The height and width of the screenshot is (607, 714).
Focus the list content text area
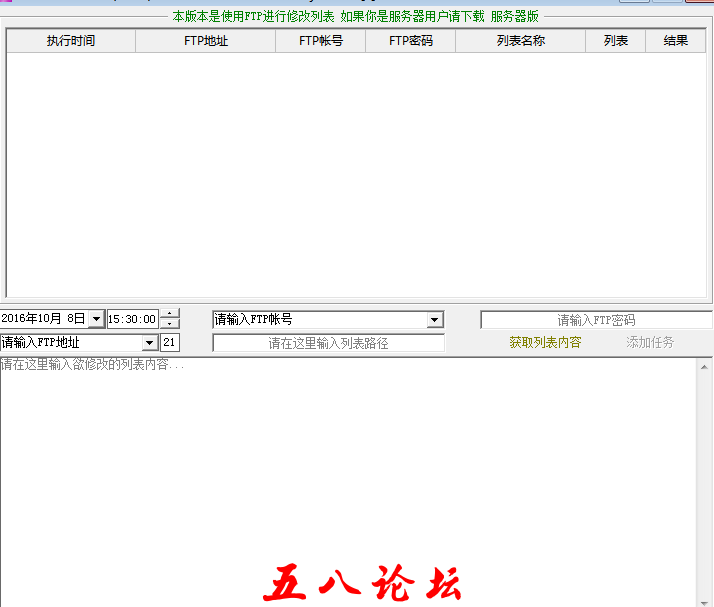pyautogui.click(x=340, y=460)
